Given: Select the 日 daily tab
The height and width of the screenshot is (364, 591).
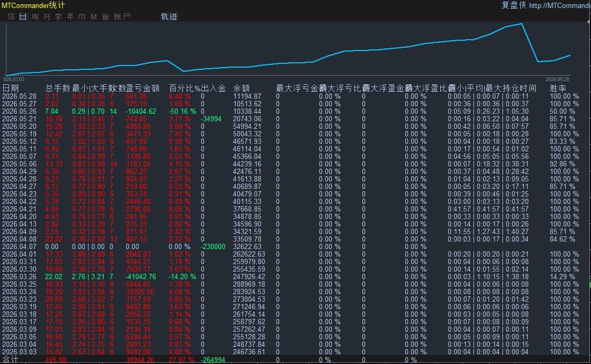Looking at the screenshot, I should [x=23, y=17].
